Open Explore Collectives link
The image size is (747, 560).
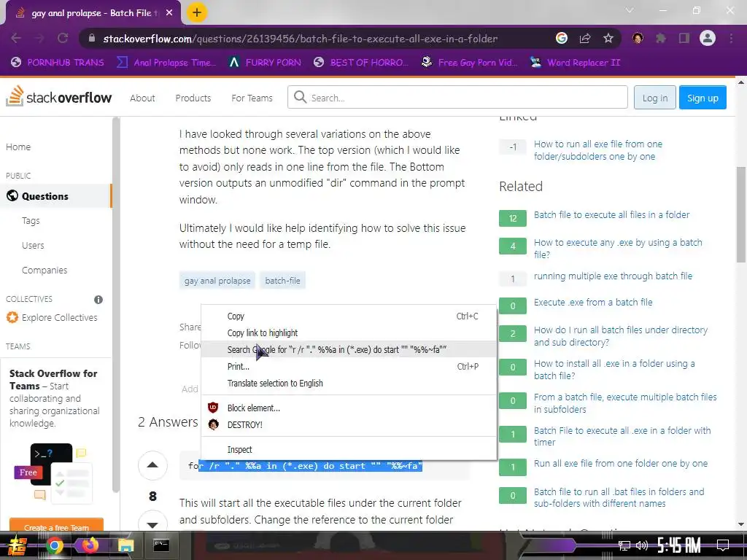[52, 318]
